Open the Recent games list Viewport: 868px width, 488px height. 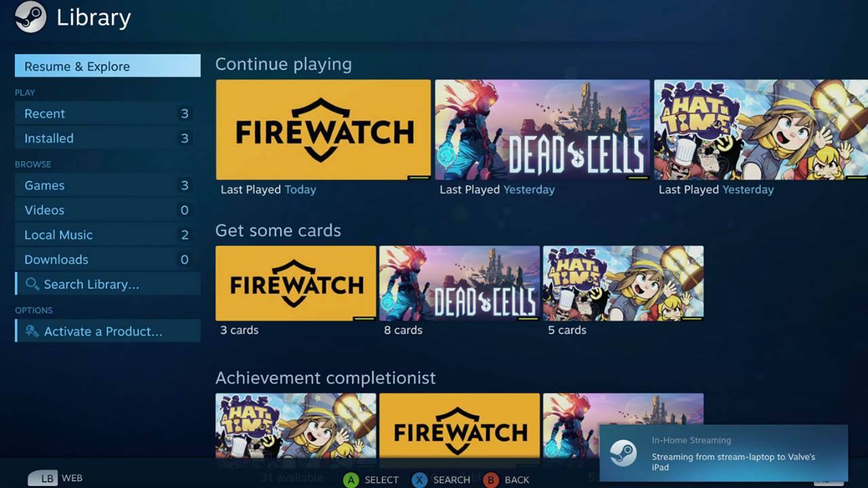108,113
